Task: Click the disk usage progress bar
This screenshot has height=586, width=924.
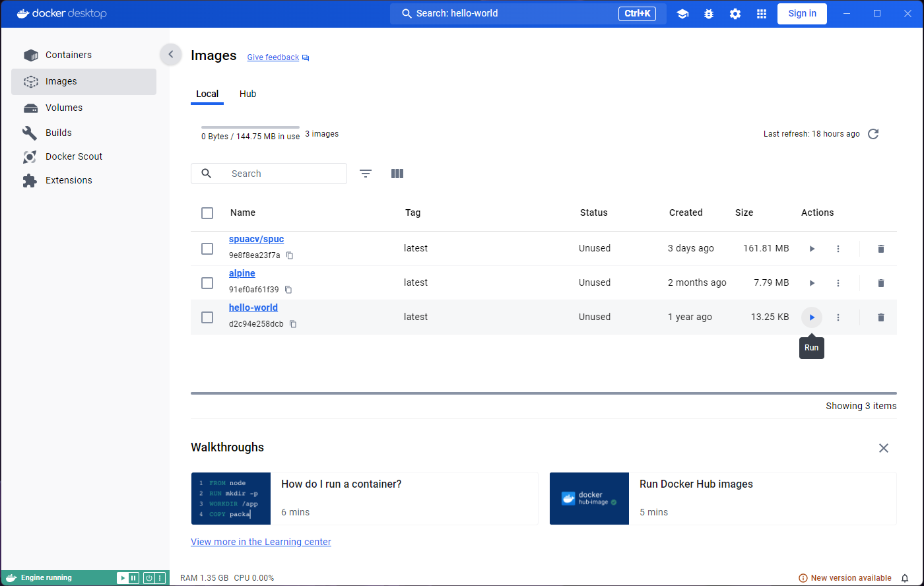Action: pos(250,127)
